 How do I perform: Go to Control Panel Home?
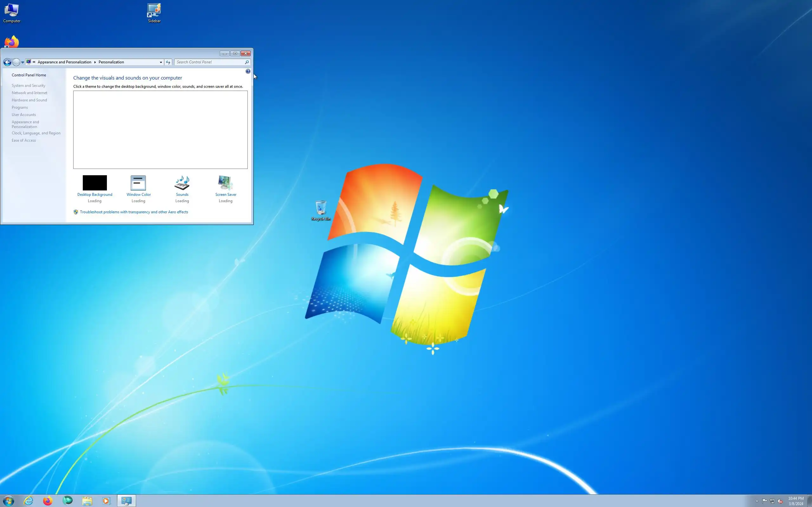point(29,75)
